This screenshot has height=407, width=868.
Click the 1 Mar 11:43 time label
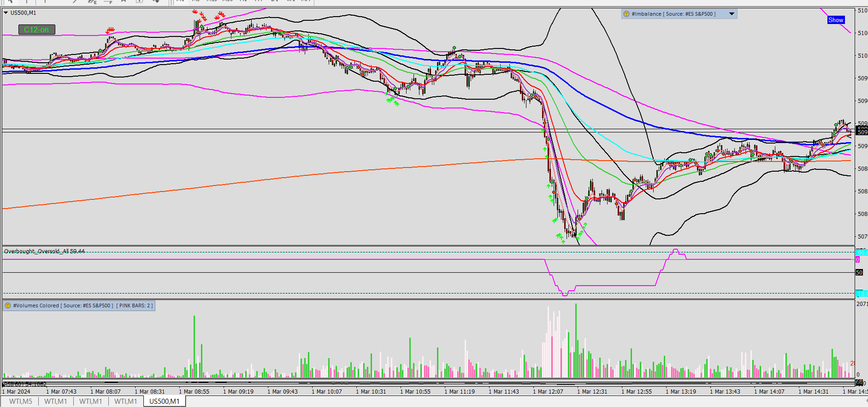[504, 391]
